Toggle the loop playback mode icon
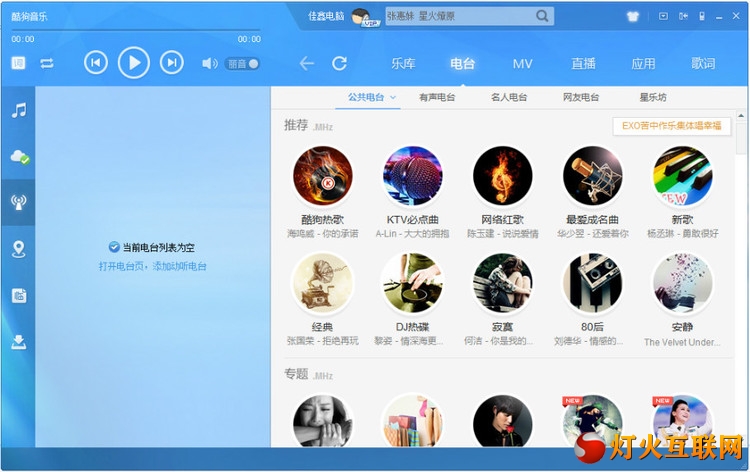Screen dimensions: 750x472 (x=47, y=63)
